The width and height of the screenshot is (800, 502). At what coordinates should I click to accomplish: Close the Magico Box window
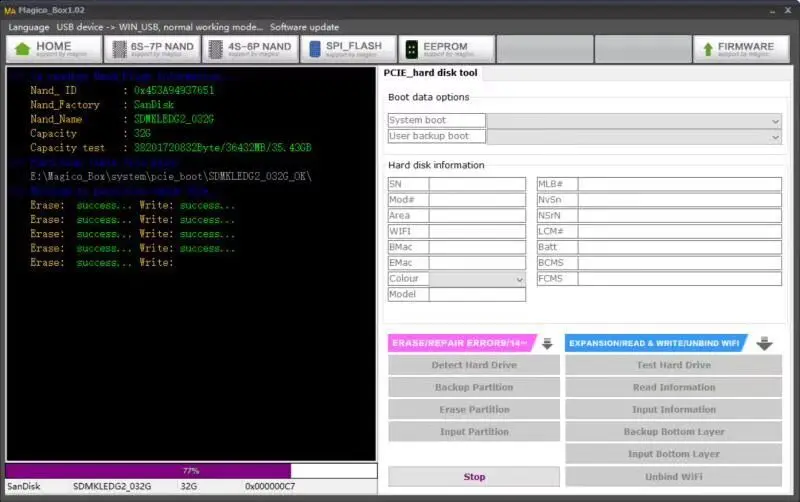(788, 11)
